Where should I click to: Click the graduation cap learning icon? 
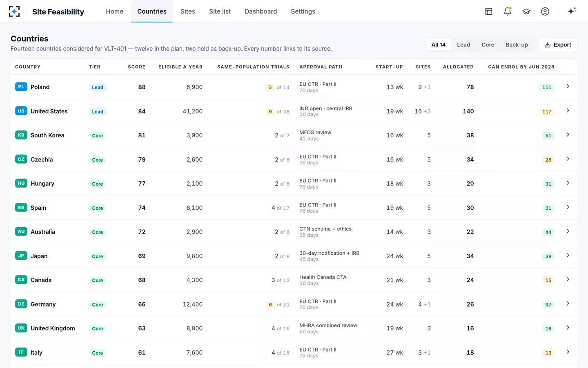(526, 11)
